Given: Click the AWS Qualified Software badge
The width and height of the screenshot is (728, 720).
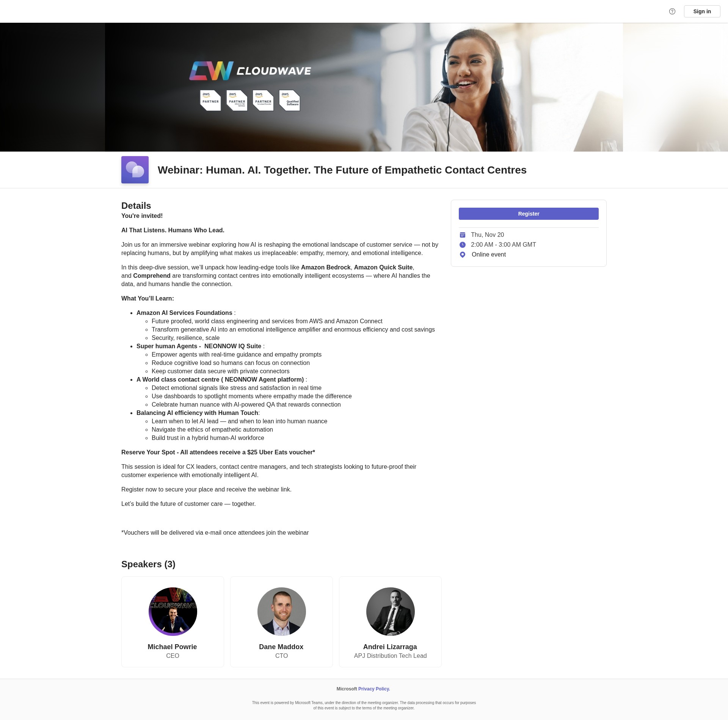Looking at the screenshot, I should [x=290, y=100].
